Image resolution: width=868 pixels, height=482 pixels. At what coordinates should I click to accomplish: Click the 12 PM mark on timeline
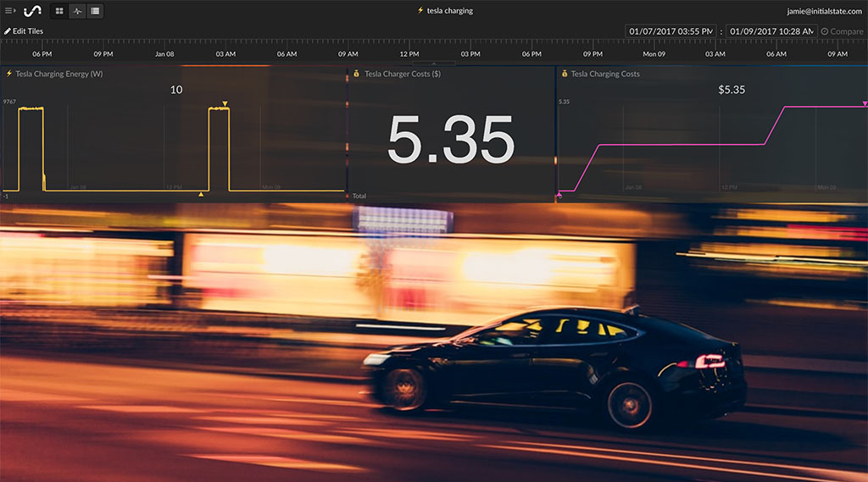pyautogui.click(x=409, y=53)
